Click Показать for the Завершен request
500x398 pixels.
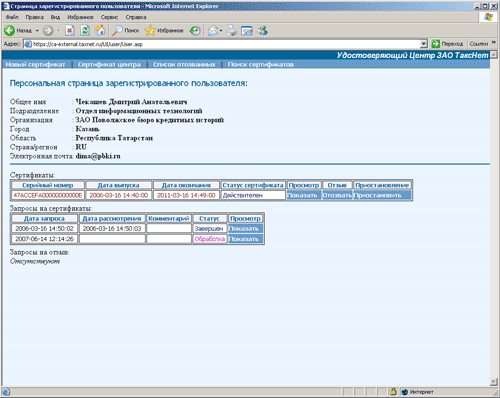tap(245, 229)
